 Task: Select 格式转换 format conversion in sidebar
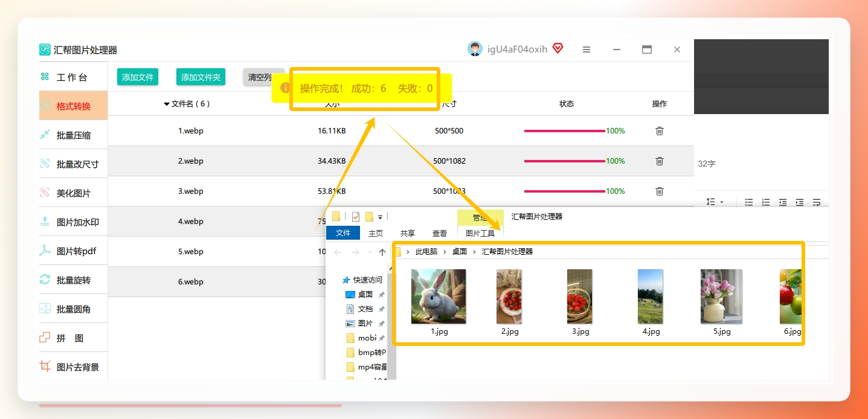[x=73, y=106]
